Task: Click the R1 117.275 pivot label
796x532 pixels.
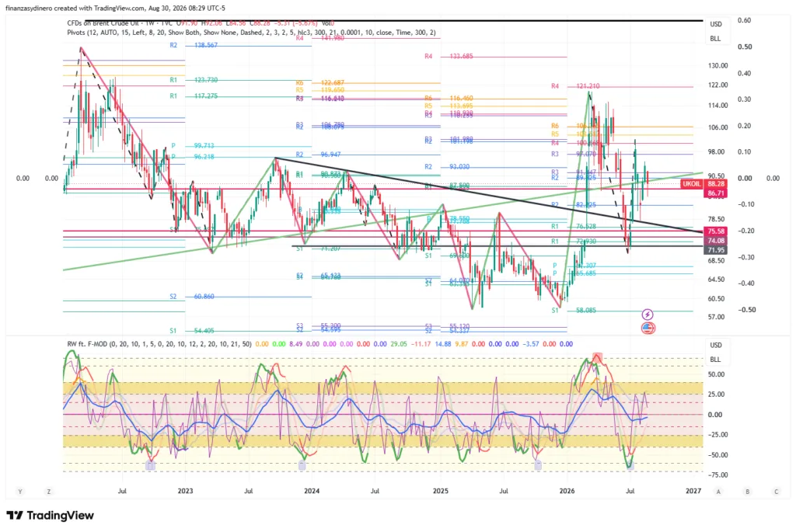Action: (x=194, y=96)
